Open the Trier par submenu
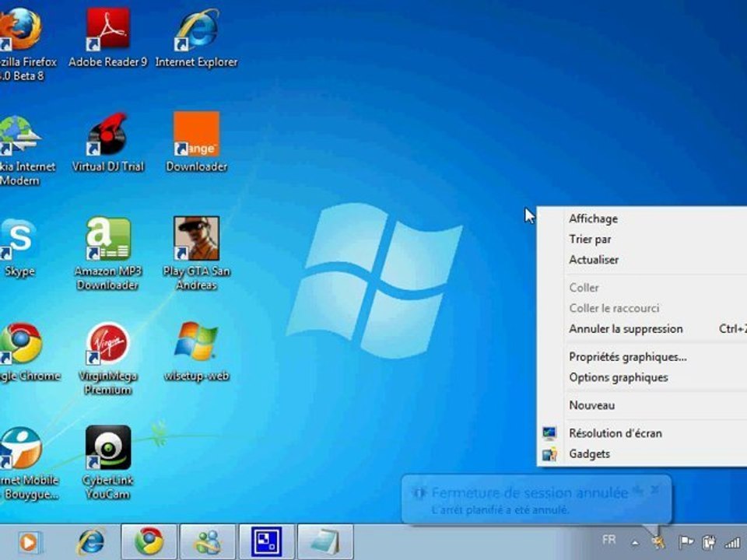The image size is (747, 560). pos(642,239)
